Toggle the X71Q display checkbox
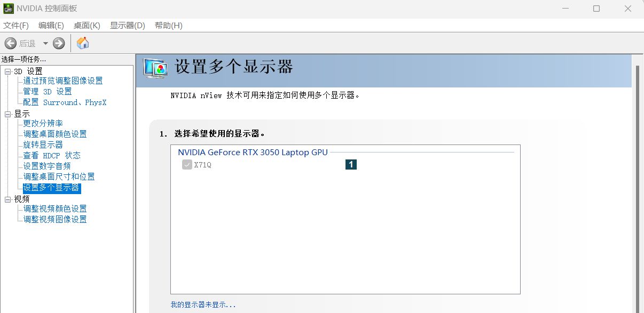The image size is (644, 313). coord(187,165)
